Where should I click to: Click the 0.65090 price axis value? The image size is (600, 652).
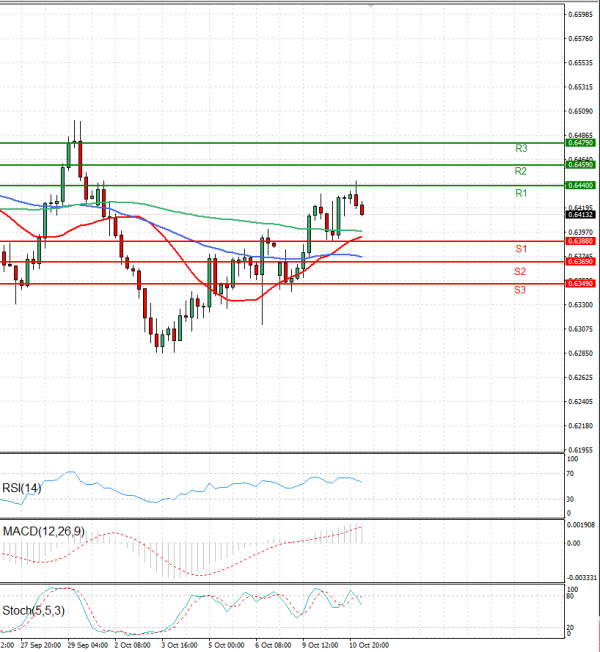tap(580, 111)
